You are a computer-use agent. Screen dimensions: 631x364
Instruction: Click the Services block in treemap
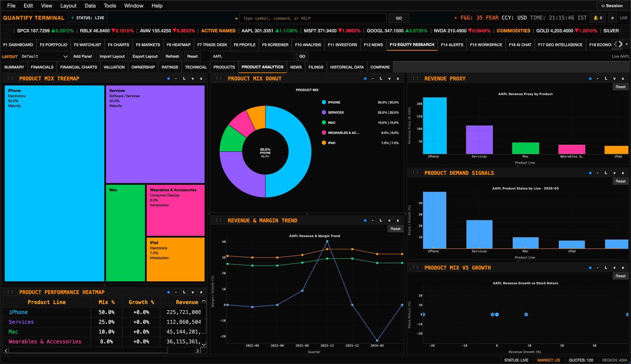(155, 134)
